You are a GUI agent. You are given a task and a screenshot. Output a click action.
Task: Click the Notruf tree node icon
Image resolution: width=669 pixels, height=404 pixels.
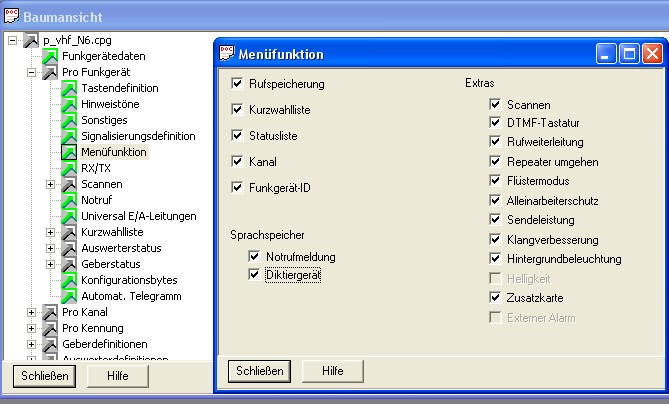70,200
